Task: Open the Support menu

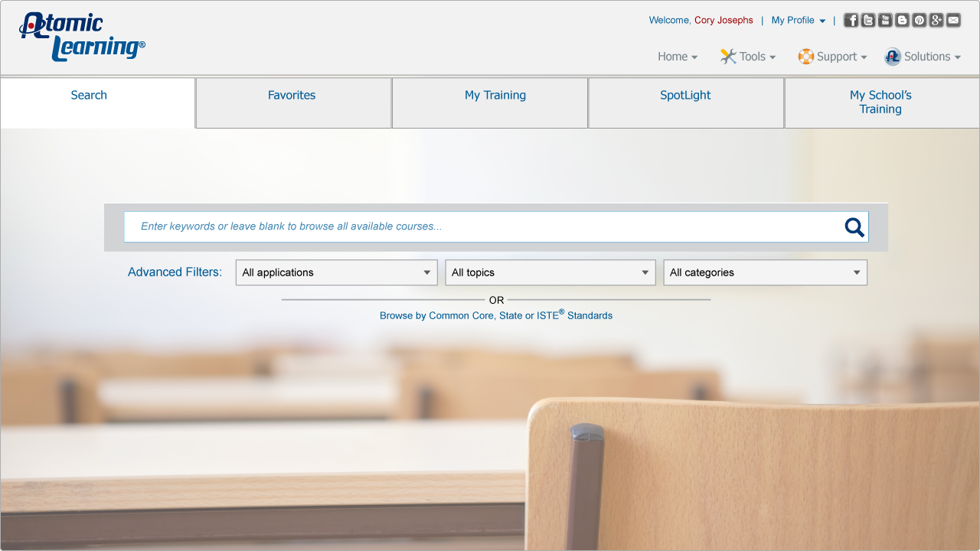Action: (833, 57)
